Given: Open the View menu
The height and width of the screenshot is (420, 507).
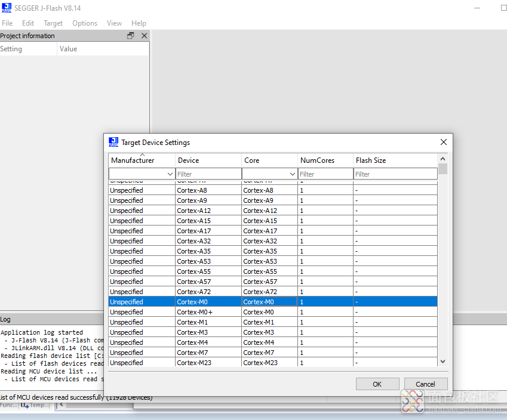Looking at the screenshot, I should [114, 23].
